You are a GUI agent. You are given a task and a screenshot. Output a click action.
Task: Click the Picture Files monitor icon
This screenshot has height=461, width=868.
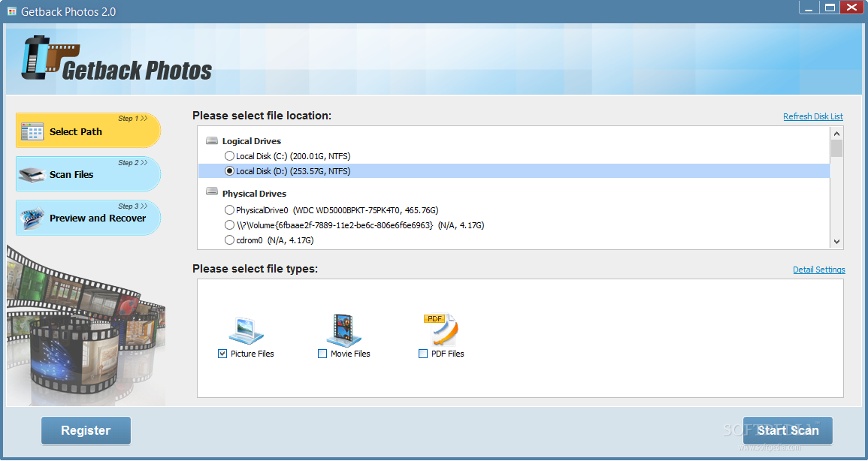click(246, 330)
